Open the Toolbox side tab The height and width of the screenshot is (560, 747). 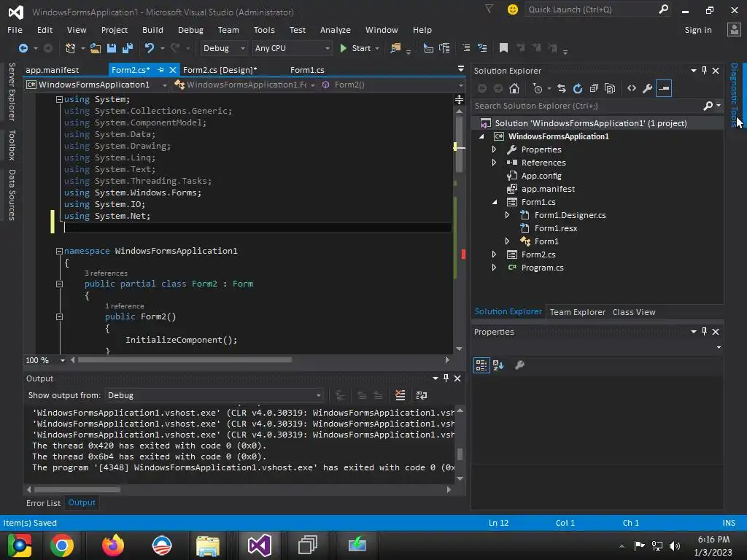[x=12, y=145]
